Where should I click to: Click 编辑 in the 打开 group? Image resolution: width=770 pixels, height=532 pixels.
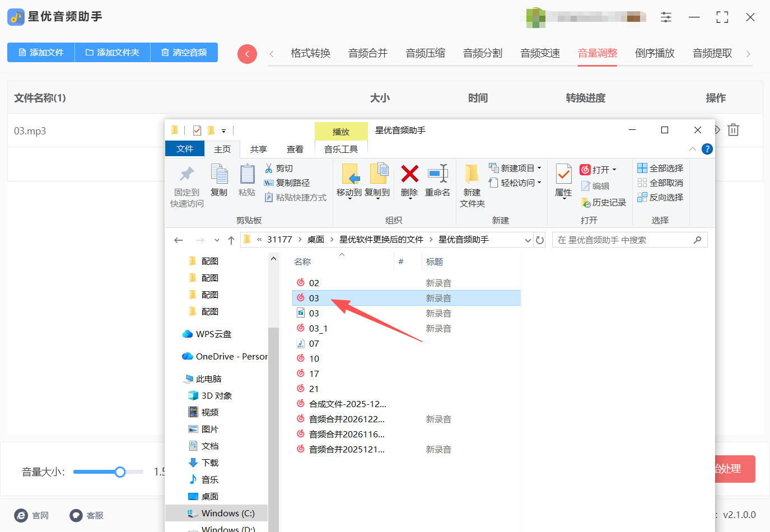tap(595, 186)
